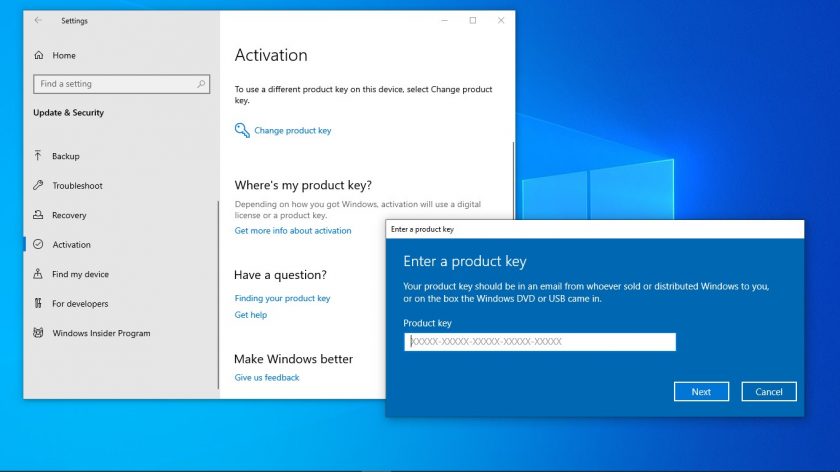Click the Update & Security heading
This screenshot has height=472, width=840.
point(69,113)
